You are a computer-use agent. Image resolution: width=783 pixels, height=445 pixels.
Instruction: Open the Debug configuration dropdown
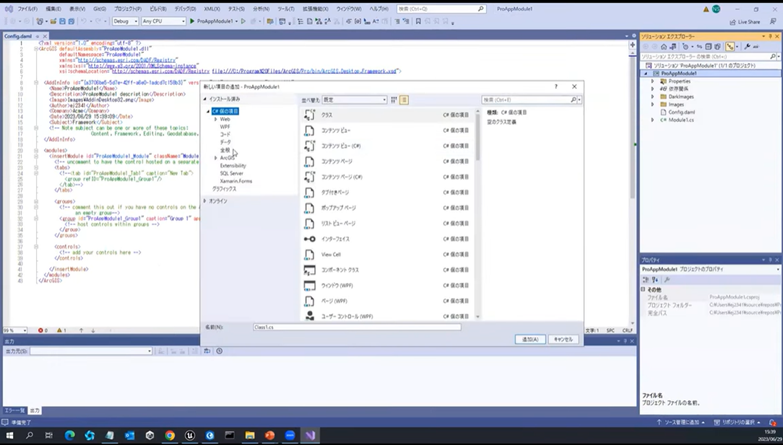[x=125, y=21]
